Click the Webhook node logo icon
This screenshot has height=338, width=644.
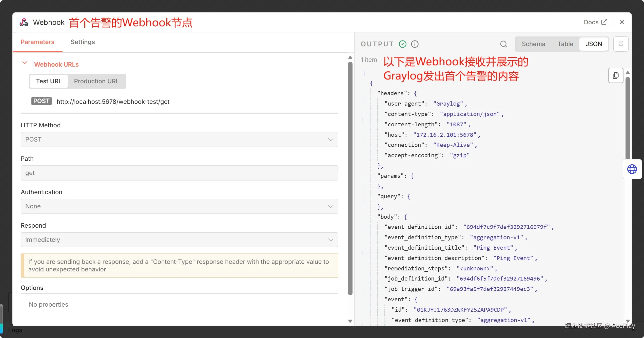click(x=24, y=22)
